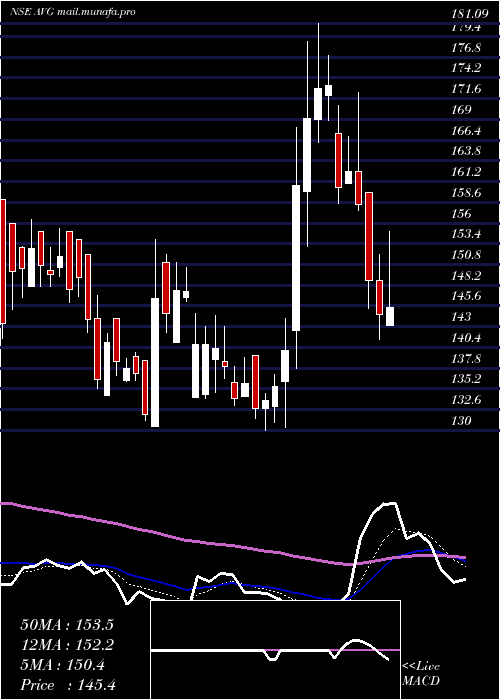Click the 163.8 price axis label

click(466, 151)
